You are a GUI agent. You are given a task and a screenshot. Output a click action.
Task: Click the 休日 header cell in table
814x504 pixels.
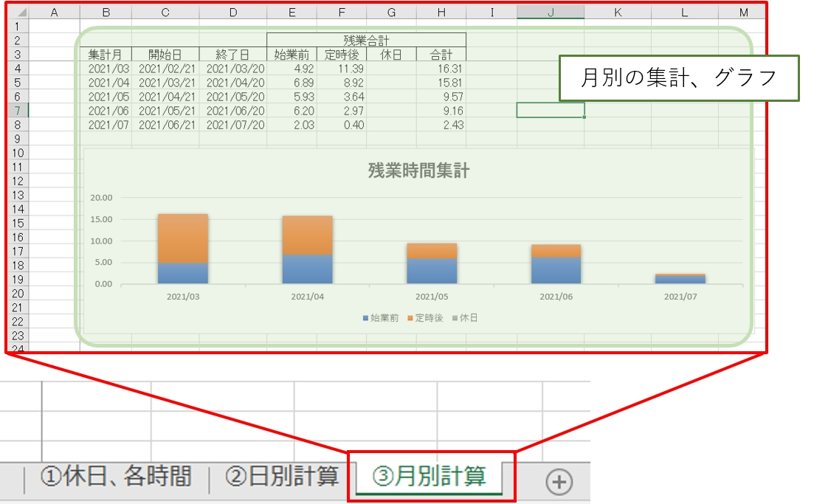tap(391, 55)
